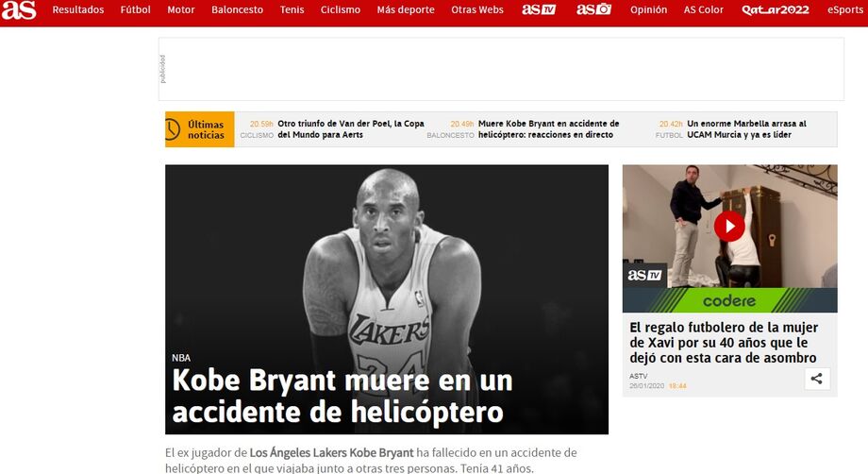Image resolution: width=868 pixels, height=474 pixels.
Task: Click the AS TV badge on video
Action: click(x=645, y=275)
